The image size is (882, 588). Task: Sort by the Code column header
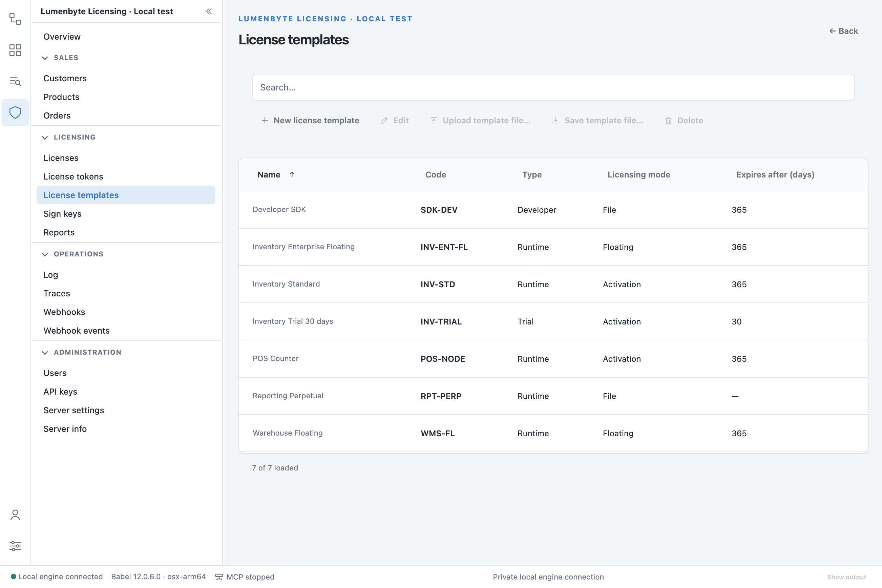tap(435, 175)
